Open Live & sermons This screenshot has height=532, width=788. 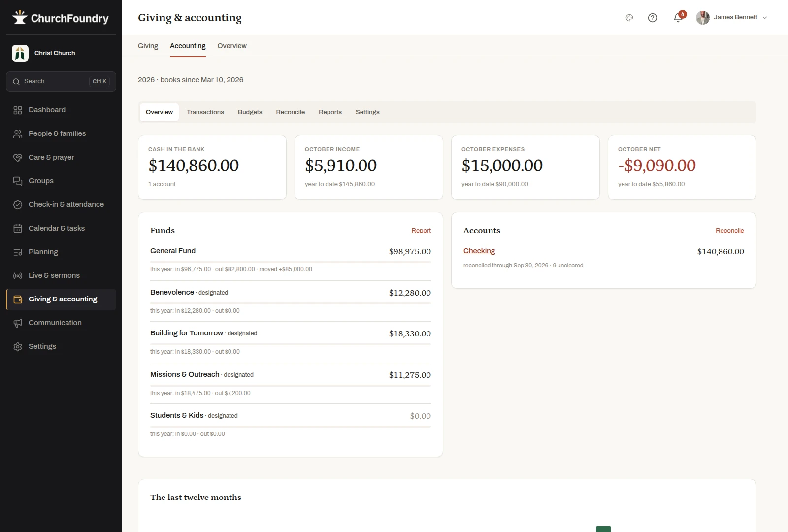coord(61,275)
